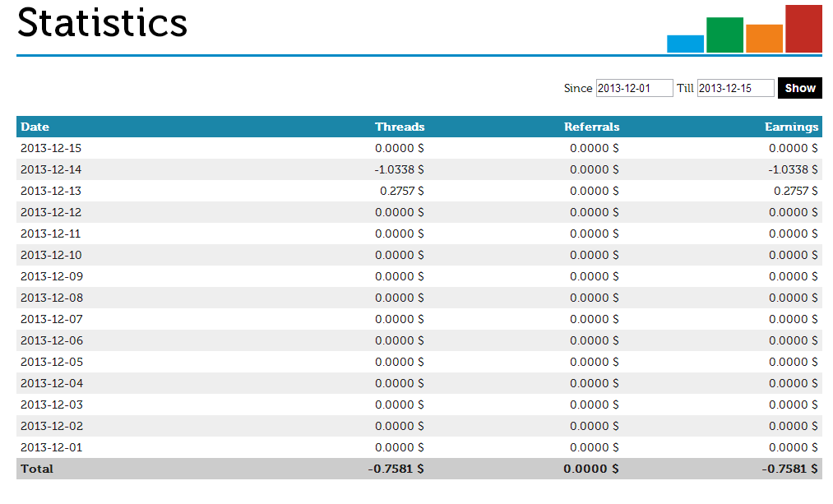Select the 2013-12-06 date cell

(x=52, y=340)
